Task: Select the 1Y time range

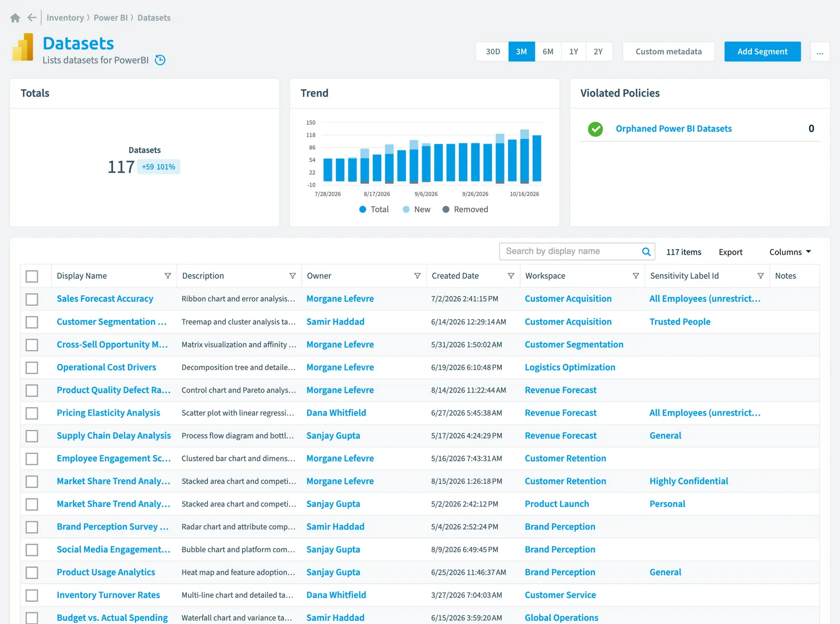Action: pyautogui.click(x=573, y=52)
